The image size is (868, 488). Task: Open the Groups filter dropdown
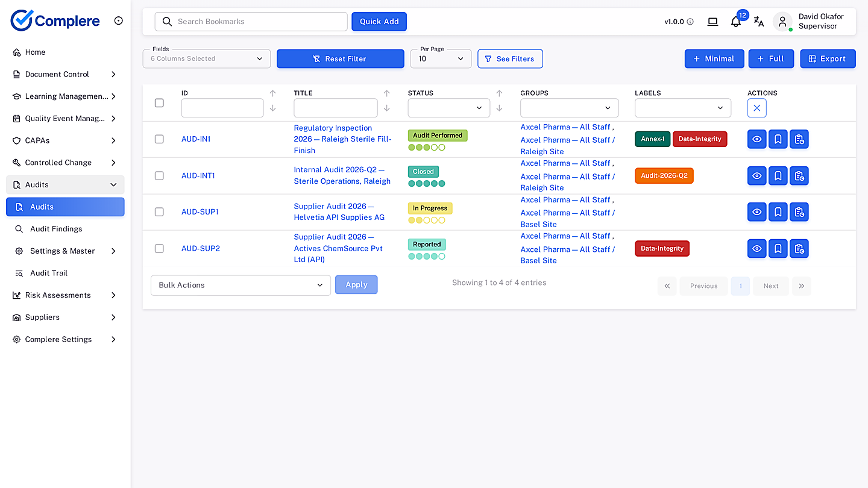coord(569,108)
